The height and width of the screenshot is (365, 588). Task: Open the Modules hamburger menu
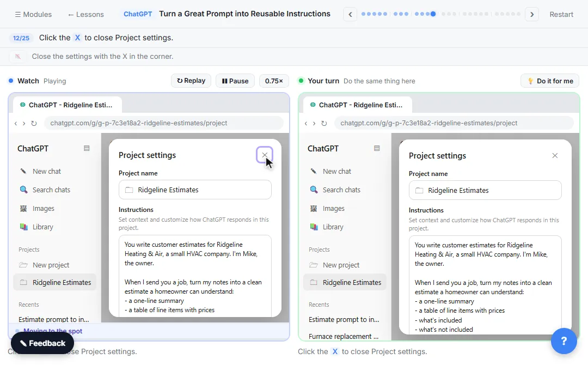(33, 14)
